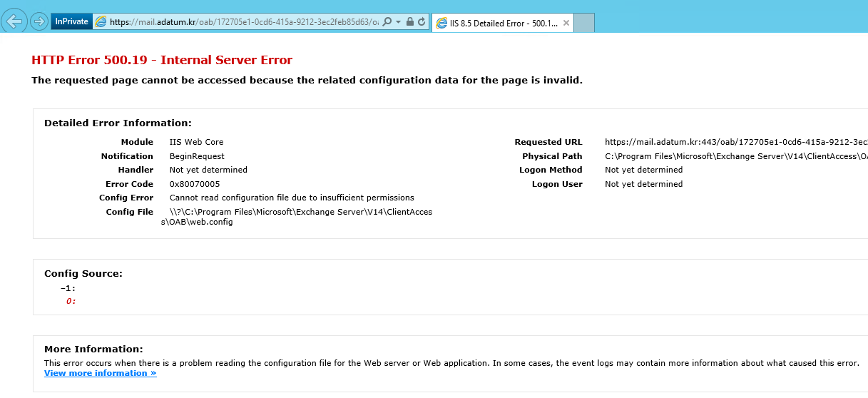Click the IE page icon in address bar
868x398 pixels.
[101, 21]
